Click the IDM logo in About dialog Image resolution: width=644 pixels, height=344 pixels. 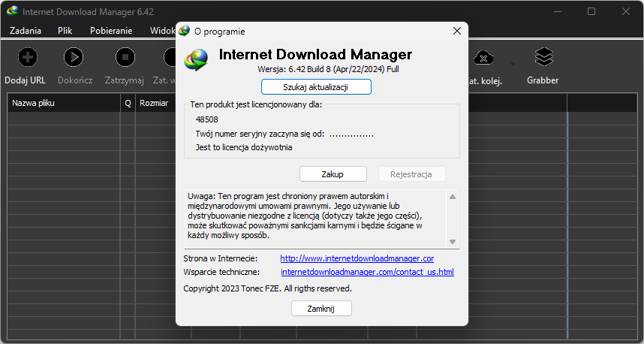coord(196,59)
